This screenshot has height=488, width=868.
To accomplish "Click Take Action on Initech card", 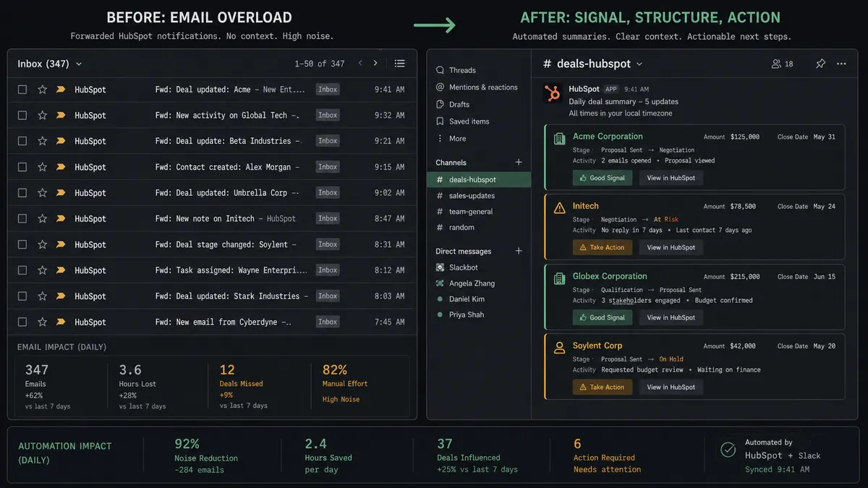I will coord(603,247).
